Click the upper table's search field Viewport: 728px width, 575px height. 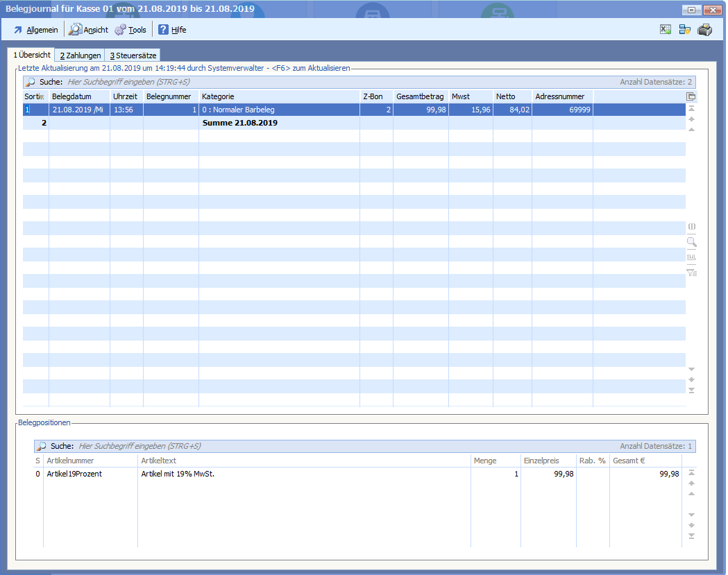pos(208,82)
